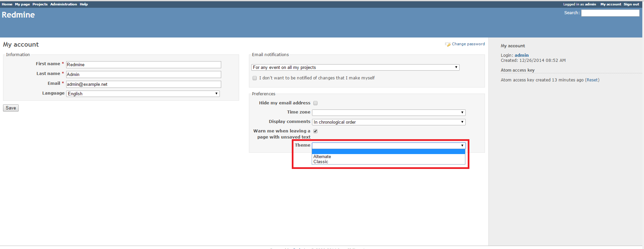Click the Save button

[x=11, y=108]
